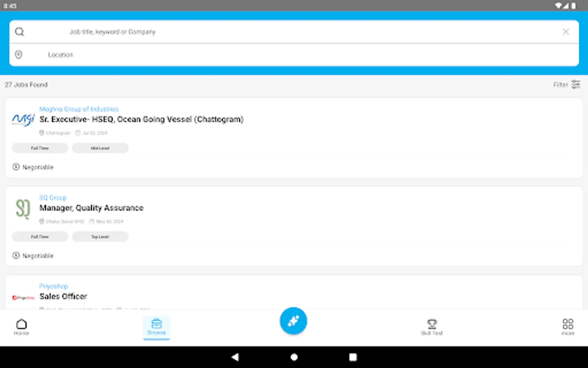This screenshot has width=588, height=368.
Task: Select the Home navigation icon
Action: (21, 327)
